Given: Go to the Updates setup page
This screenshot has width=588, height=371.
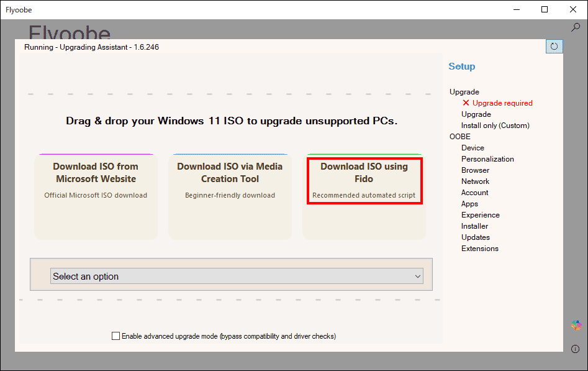Looking at the screenshot, I should (476, 237).
